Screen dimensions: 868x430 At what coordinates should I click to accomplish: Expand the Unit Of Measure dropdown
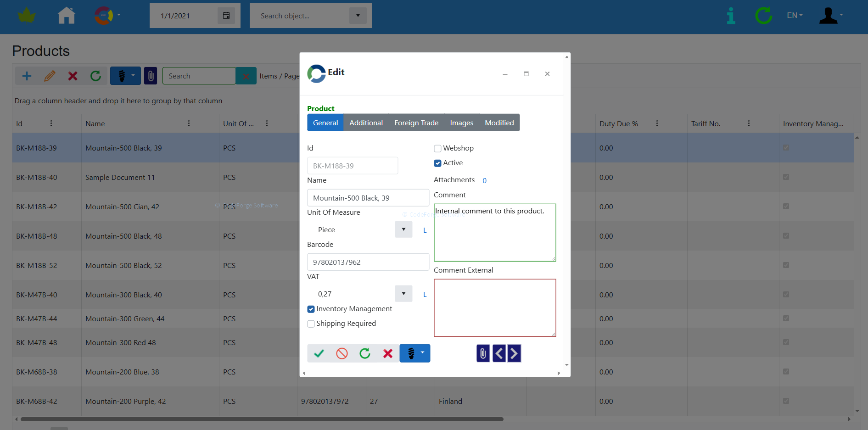pos(403,229)
